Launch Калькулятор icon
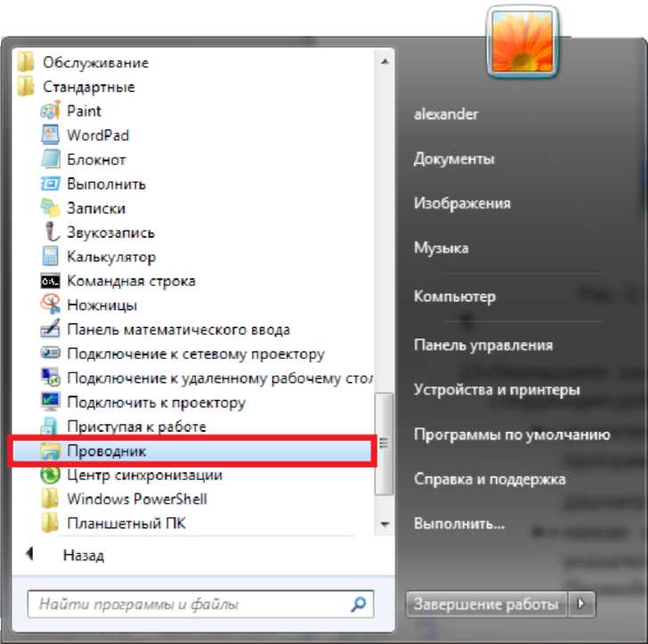This screenshot has width=648, height=644. (x=51, y=257)
